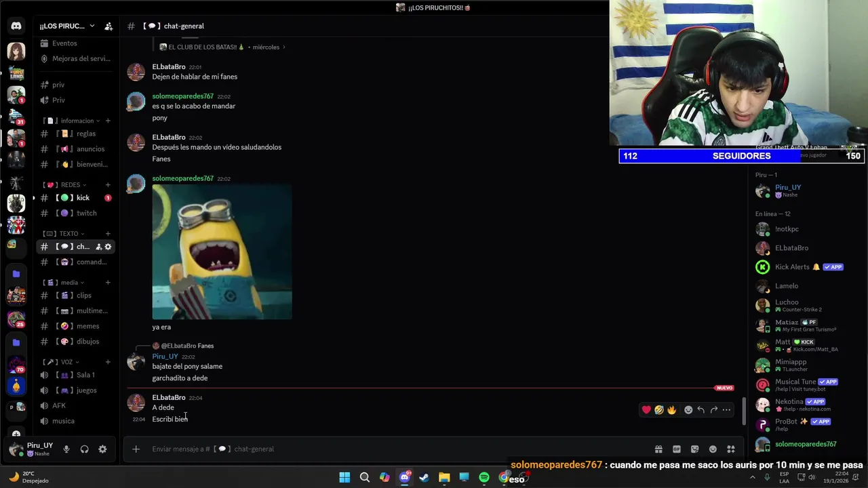Open the clips channel

75,296
